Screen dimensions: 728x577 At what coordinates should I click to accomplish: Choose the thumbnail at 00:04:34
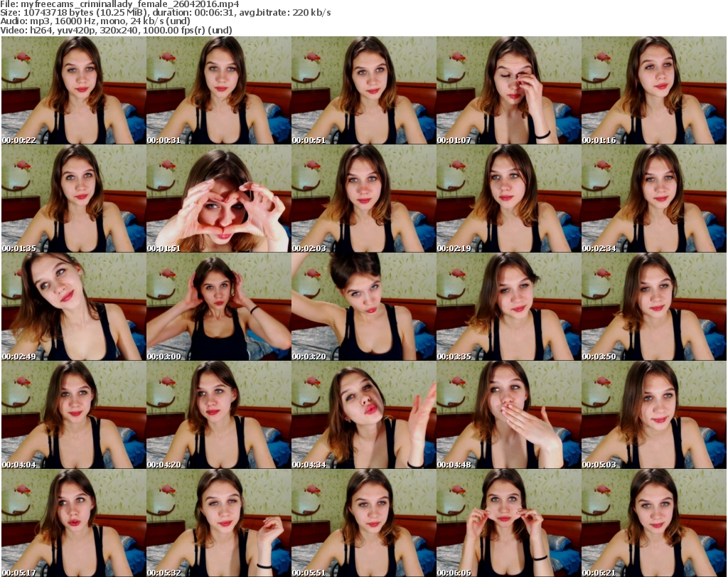(x=363, y=415)
